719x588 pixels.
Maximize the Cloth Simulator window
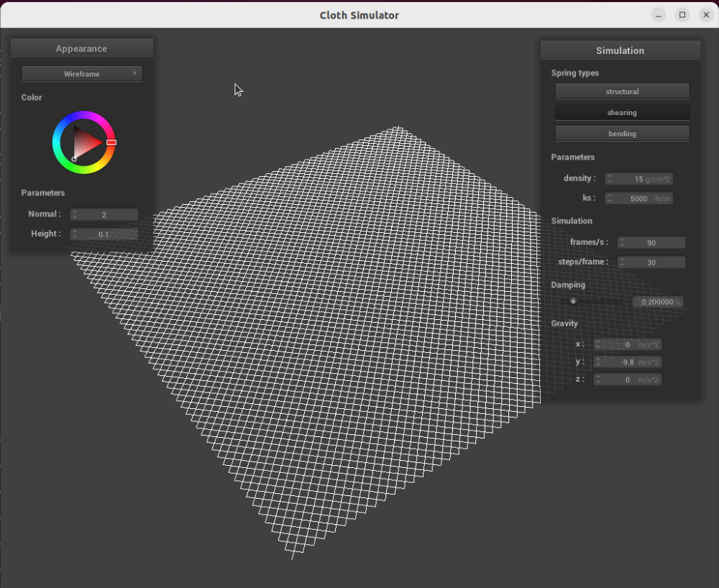tap(682, 15)
